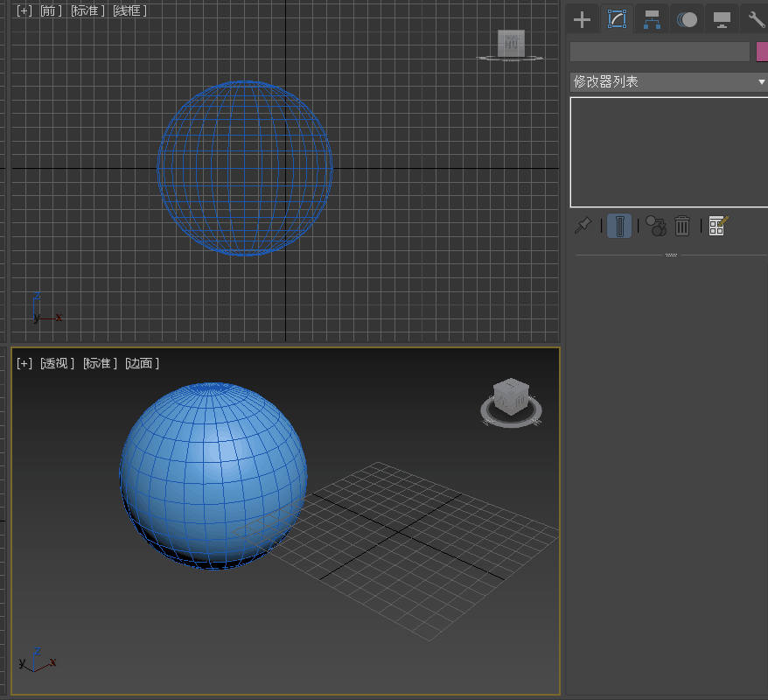Open the Create panel tab
The height and width of the screenshot is (700, 768).
pyautogui.click(x=582, y=20)
